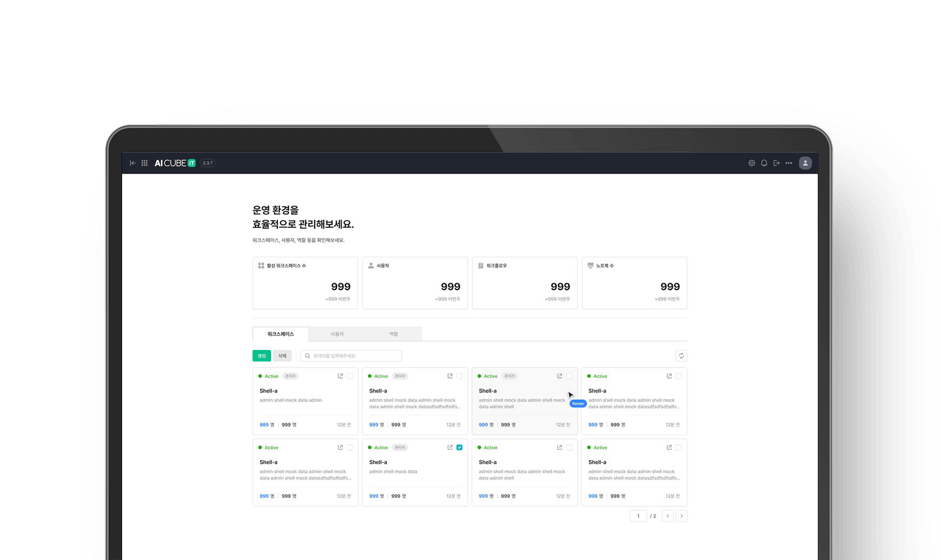Viewport: 941px width, 560px height.
Task: Click the 노트북 수 monitor icon
Action: pyautogui.click(x=590, y=265)
